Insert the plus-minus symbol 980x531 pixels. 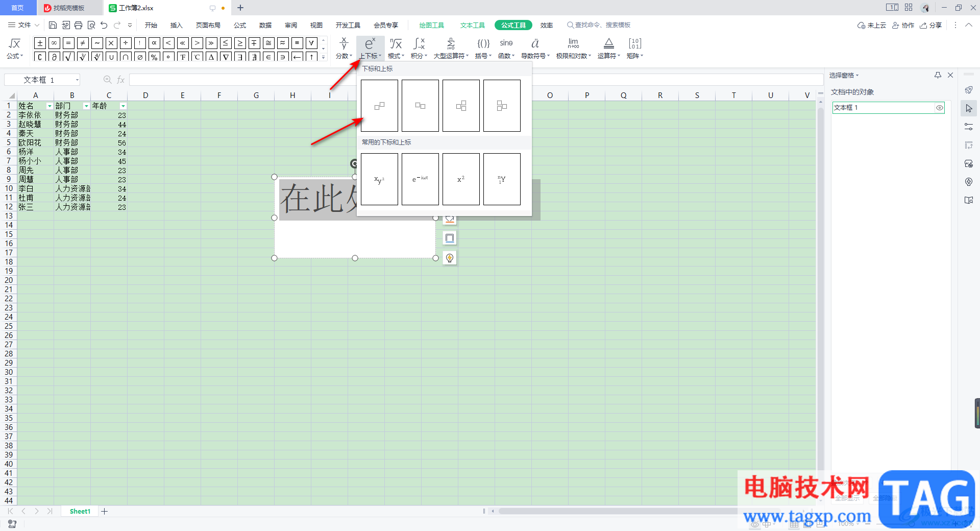pyautogui.click(x=40, y=43)
